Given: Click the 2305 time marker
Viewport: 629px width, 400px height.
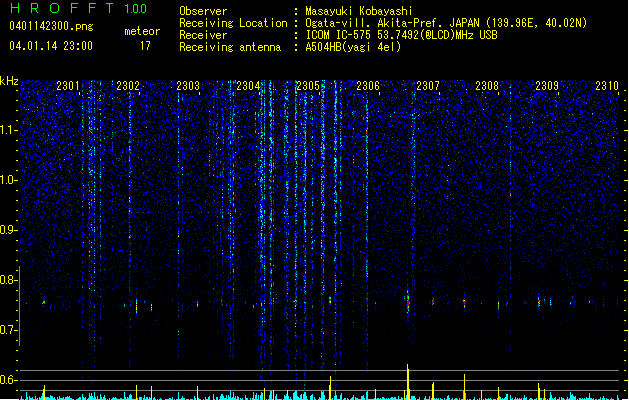Looking at the screenshot, I should (308, 86).
